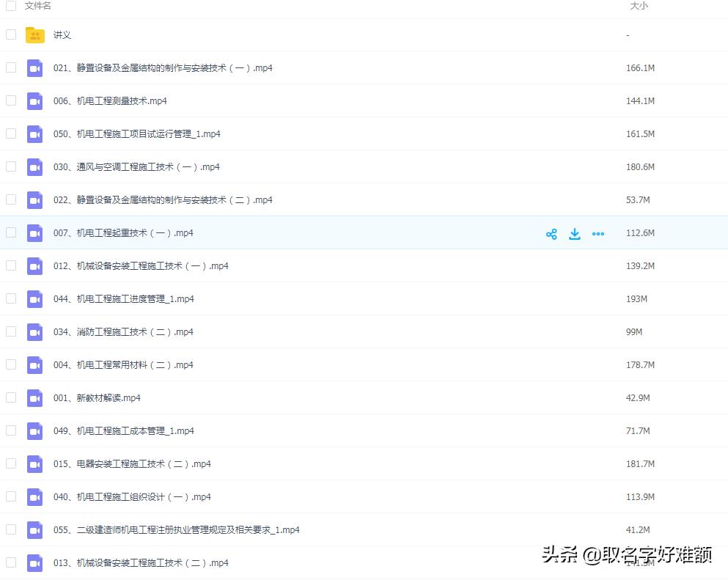Open 050、机电工程施工项目试运行管理_1.mp4

[125, 133]
